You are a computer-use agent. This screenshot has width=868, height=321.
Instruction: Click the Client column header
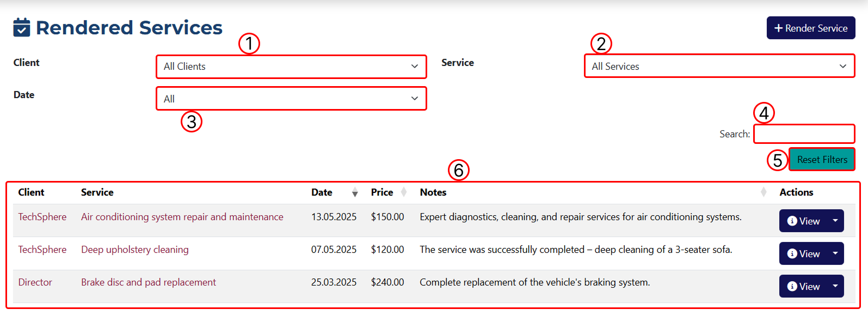[x=31, y=192]
